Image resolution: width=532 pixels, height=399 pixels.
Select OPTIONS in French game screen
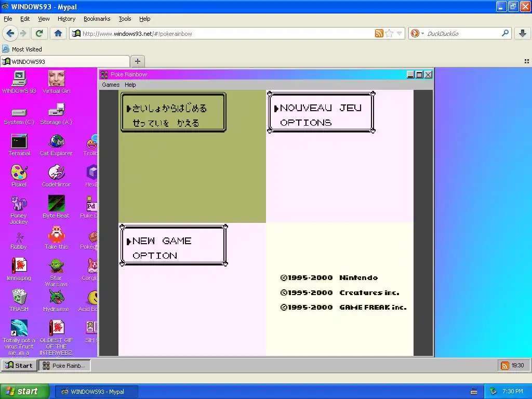[x=305, y=123]
